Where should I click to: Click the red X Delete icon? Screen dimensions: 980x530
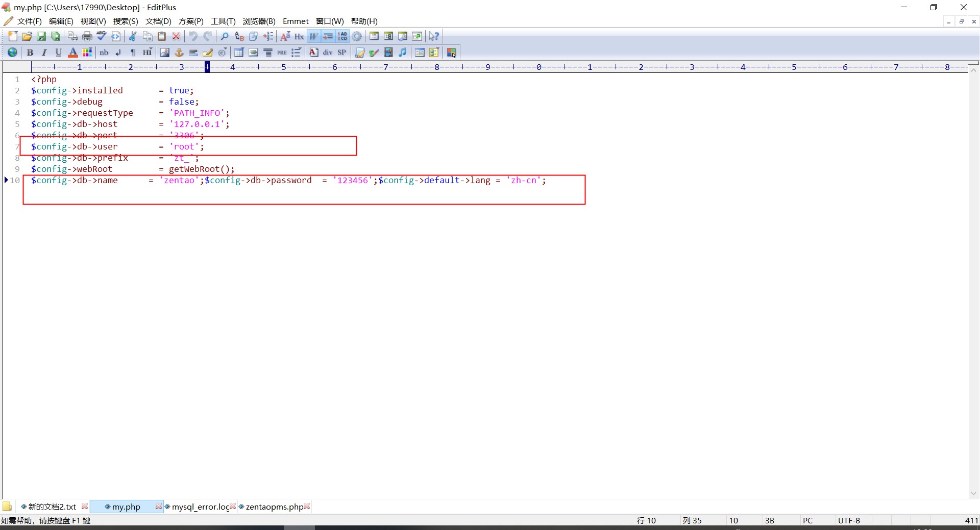point(176,36)
